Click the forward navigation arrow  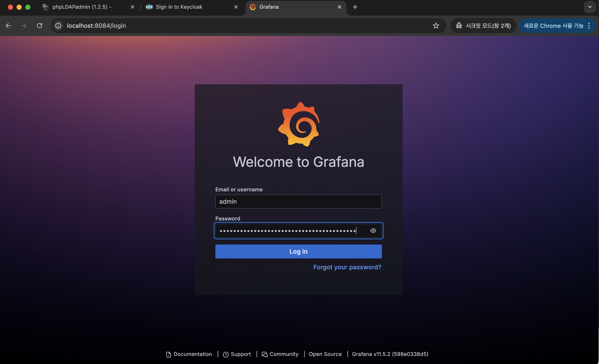pos(24,25)
